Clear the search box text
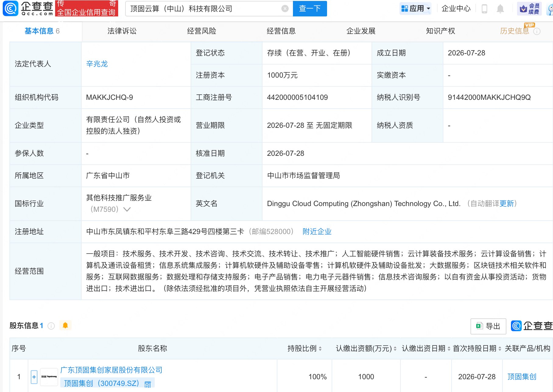The image size is (553, 392). [x=285, y=9]
